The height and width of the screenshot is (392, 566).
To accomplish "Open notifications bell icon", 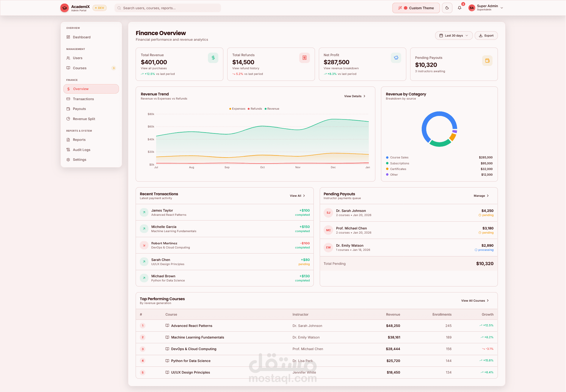I will click(460, 8).
